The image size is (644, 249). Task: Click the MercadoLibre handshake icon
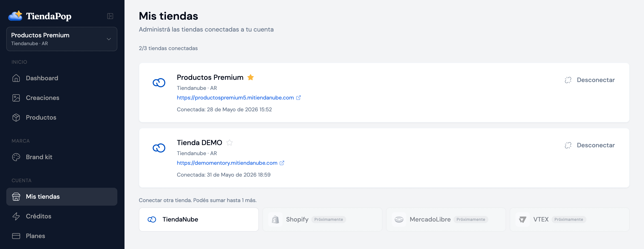(399, 219)
